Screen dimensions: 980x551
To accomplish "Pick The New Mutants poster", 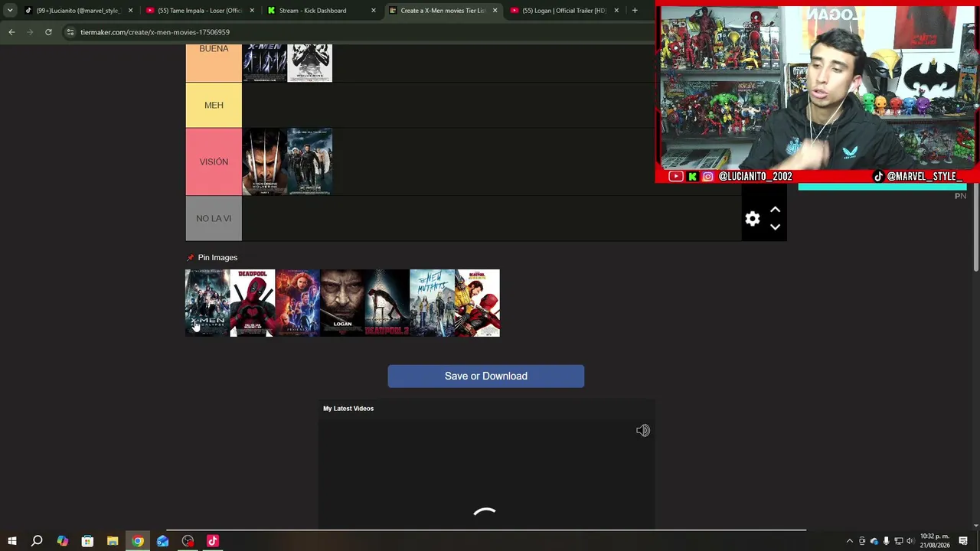I will tap(432, 303).
